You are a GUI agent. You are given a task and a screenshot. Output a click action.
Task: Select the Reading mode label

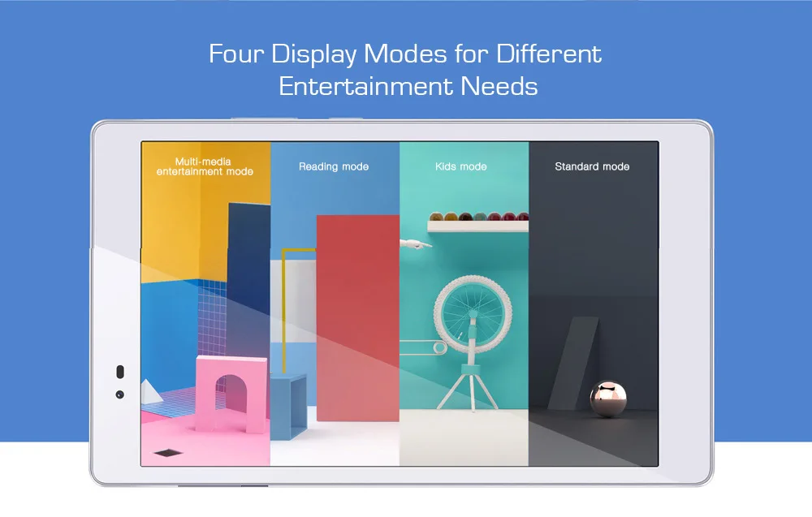click(x=334, y=166)
